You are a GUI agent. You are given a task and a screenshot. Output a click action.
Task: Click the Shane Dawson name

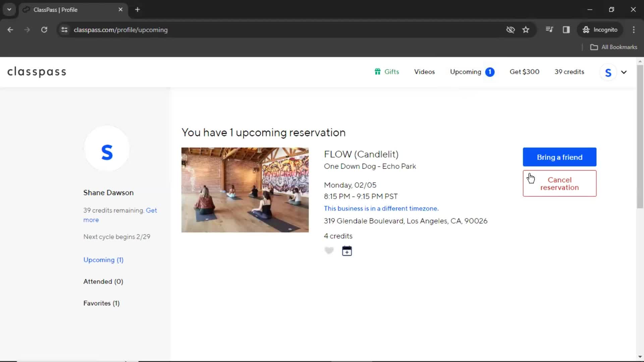click(108, 193)
